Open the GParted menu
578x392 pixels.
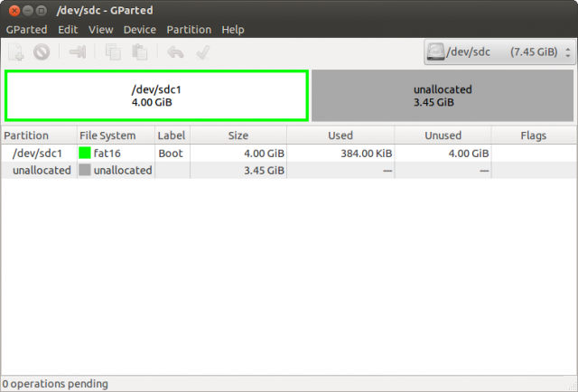coord(27,30)
